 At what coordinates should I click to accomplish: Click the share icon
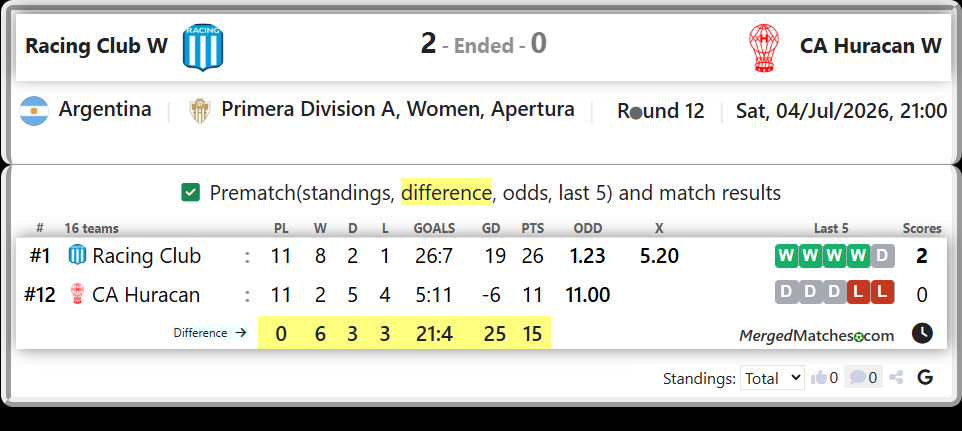(896, 378)
